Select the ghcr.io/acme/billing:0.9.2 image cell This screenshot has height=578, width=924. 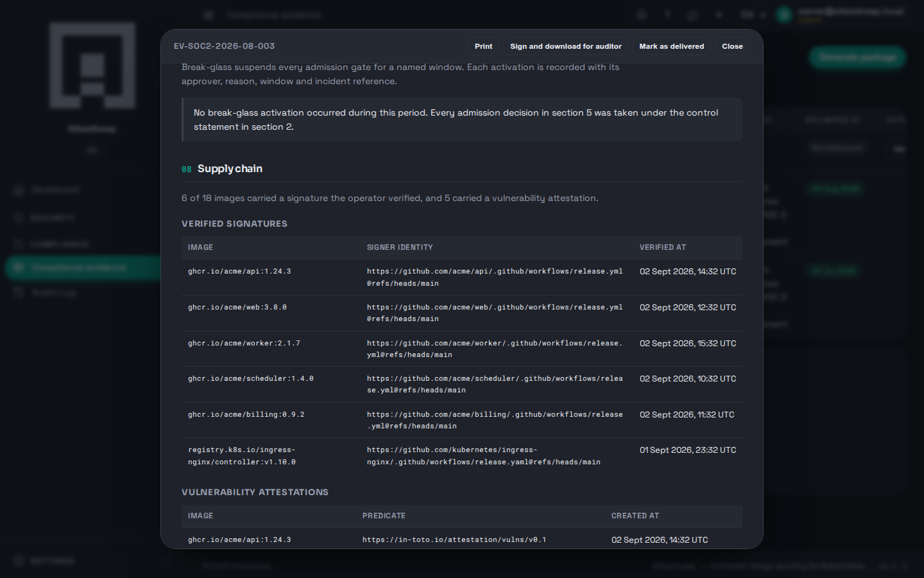pyautogui.click(x=246, y=415)
